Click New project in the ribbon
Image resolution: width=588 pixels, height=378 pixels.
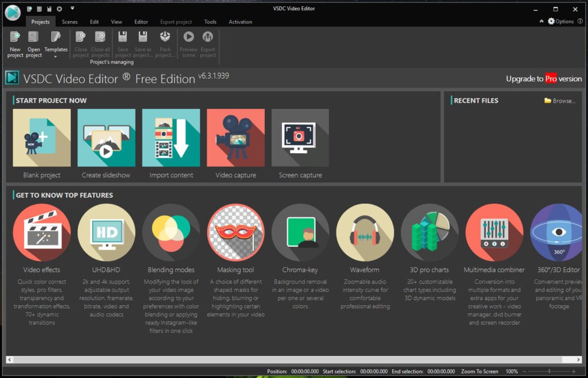(15, 45)
